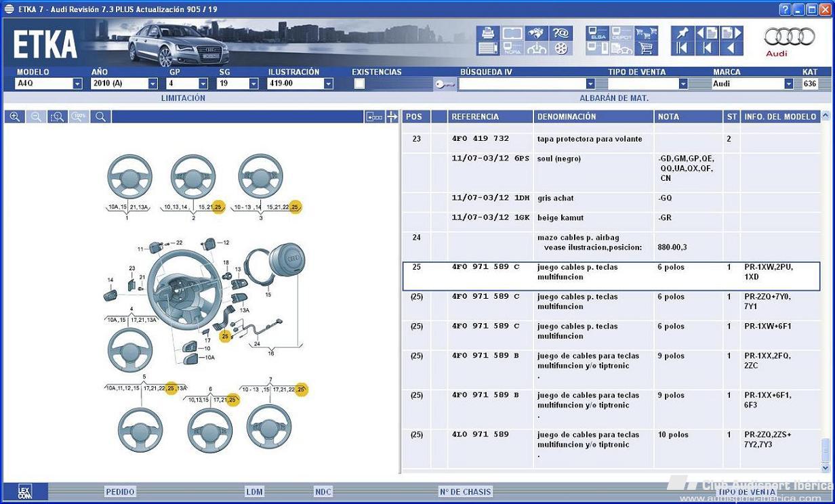Select the row with PR-1XW,2PU, 1XD

[611, 276]
